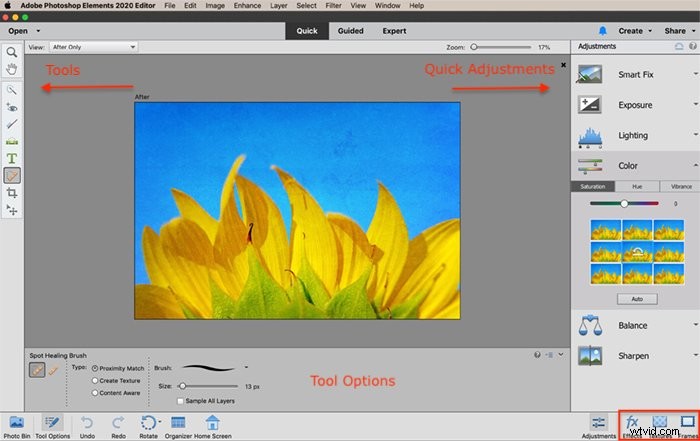Select the Hand tool
The height and width of the screenshot is (441, 700).
[12, 69]
